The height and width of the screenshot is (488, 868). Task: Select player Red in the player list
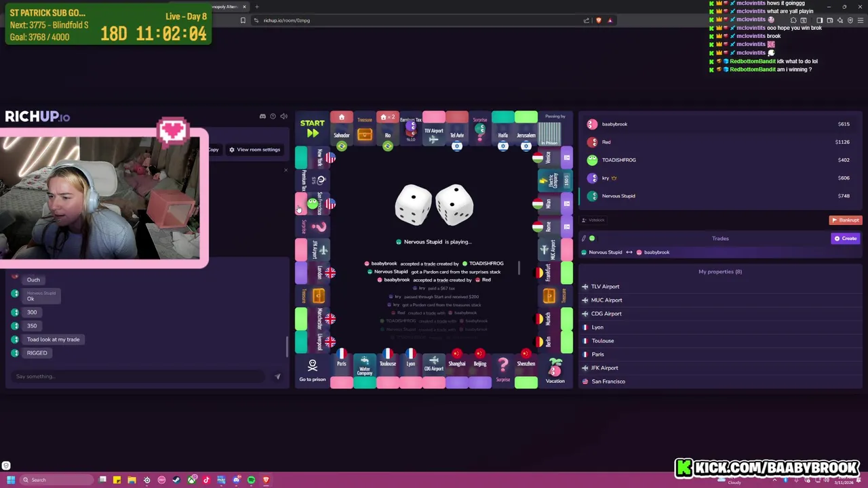tap(720, 142)
